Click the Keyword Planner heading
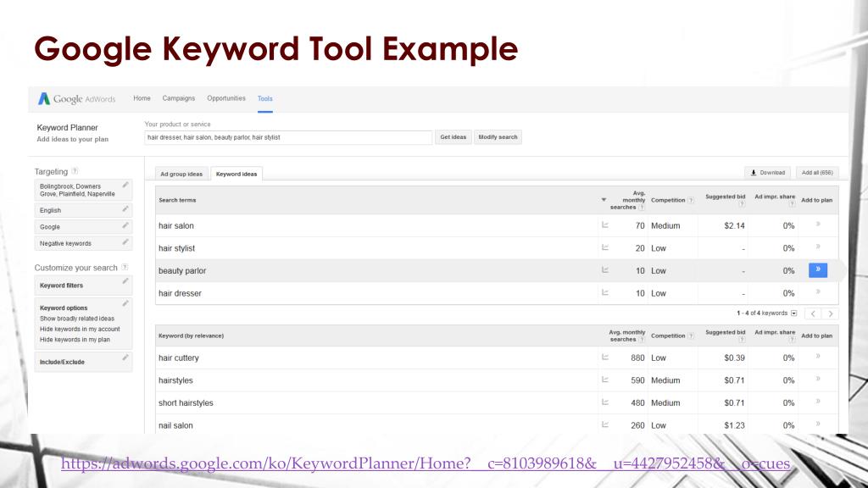 [67, 128]
